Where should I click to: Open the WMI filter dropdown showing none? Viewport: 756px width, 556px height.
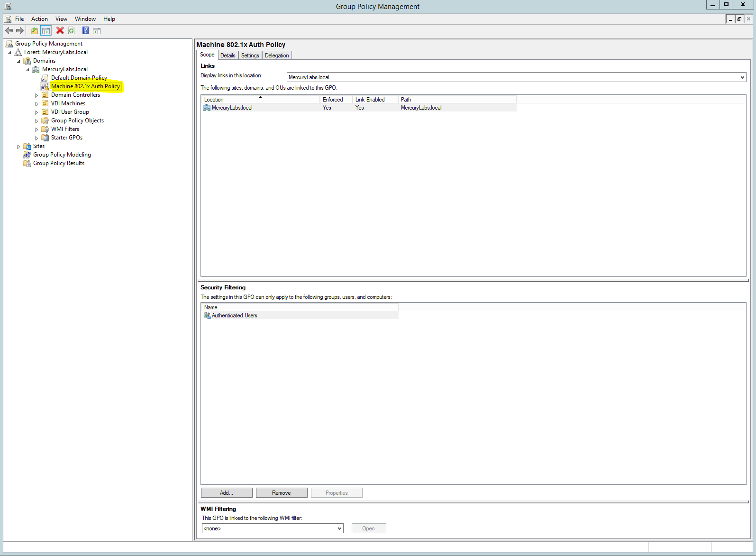coord(339,528)
